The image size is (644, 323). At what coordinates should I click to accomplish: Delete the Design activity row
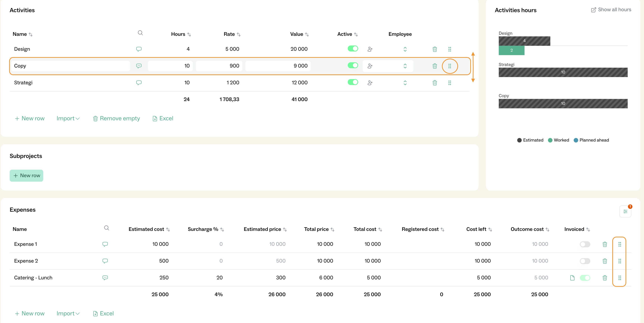[434, 49]
